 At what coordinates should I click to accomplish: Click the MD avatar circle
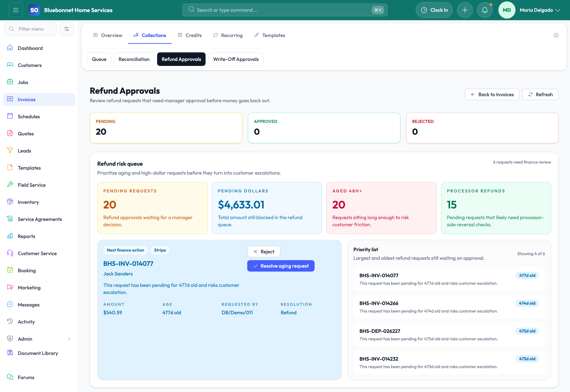pos(507,10)
